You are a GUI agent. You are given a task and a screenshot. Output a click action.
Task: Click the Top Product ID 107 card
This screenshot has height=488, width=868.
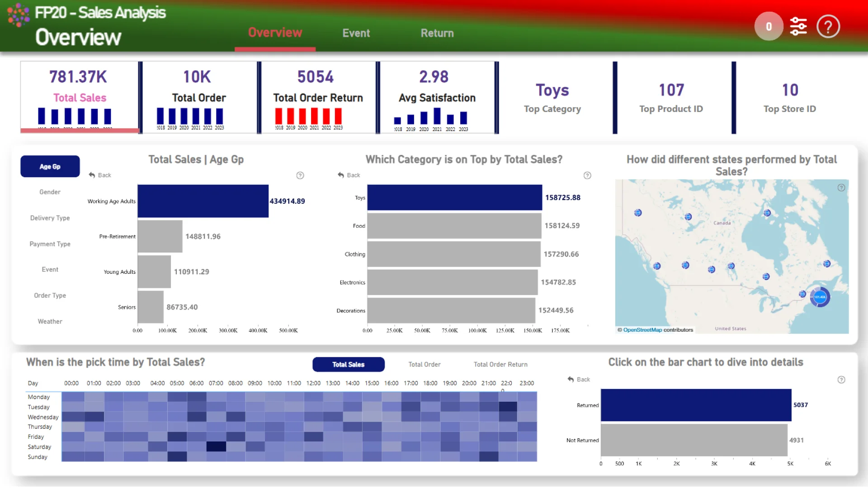pos(671,98)
